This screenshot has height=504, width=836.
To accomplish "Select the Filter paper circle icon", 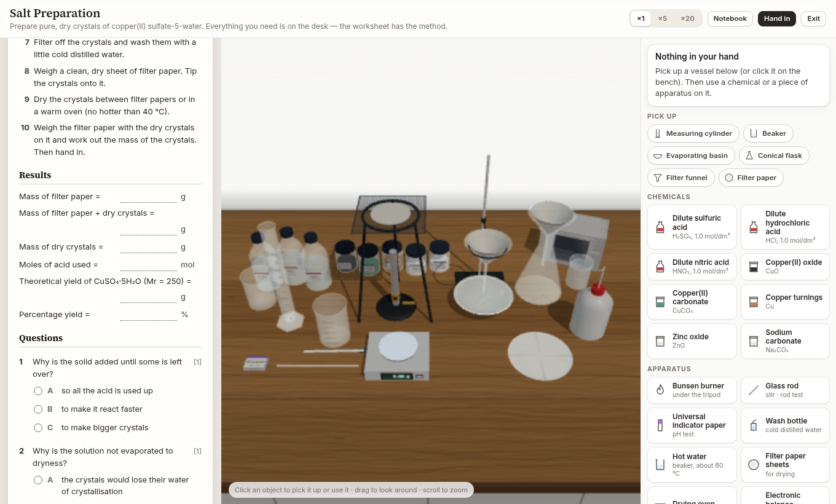I will [x=729, y=178].
